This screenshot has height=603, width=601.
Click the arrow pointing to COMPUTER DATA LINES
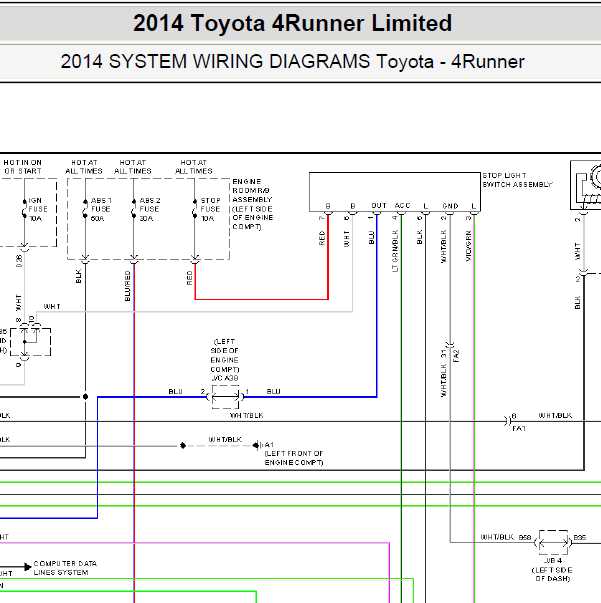coord(27,567)
